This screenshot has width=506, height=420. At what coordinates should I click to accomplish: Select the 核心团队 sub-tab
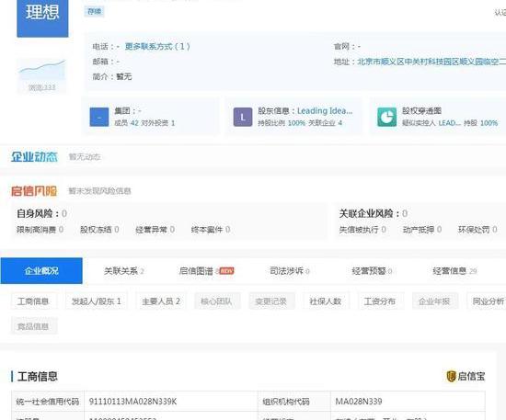[x=216, y=301]
